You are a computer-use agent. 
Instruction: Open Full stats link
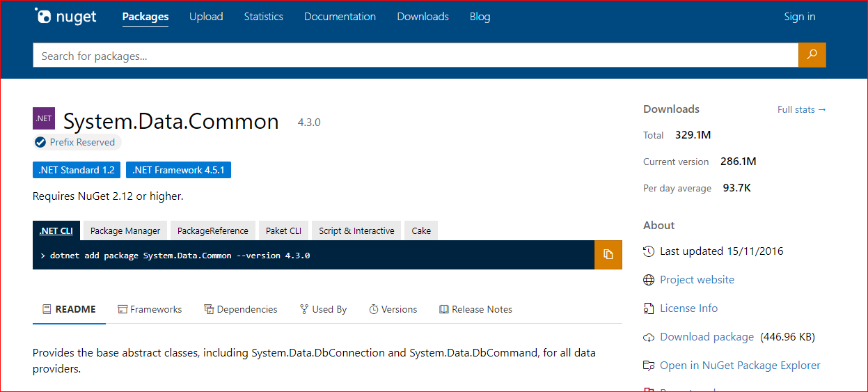[x=802, y=109]
